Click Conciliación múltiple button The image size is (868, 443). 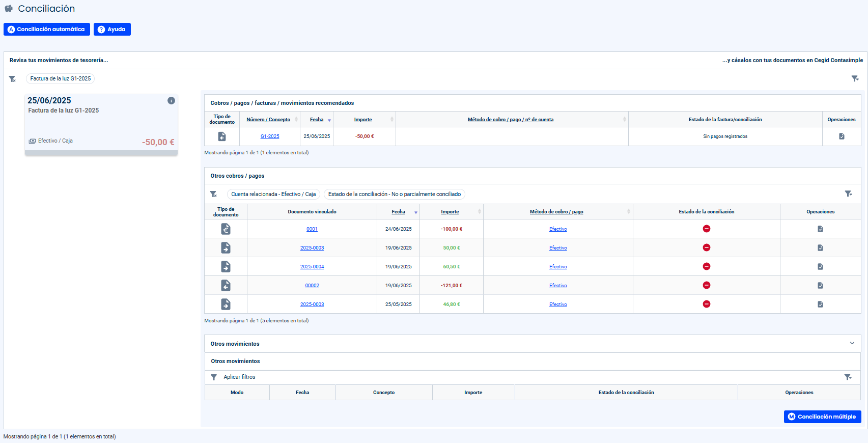(822, 417)
